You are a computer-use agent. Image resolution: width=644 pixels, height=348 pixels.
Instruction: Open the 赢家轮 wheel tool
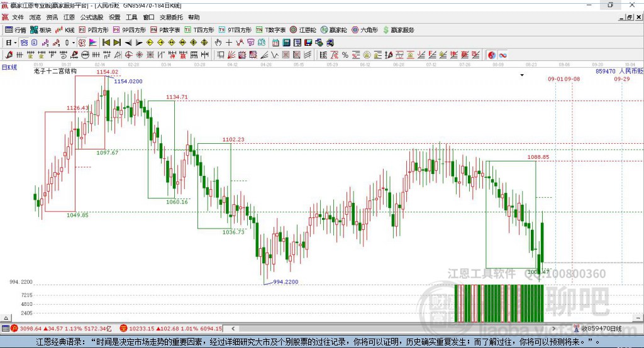click(x=333, y=30)
